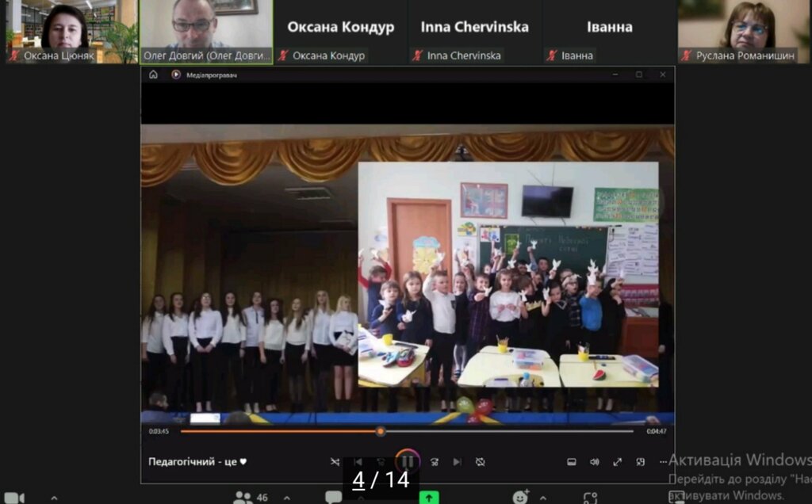Skip to next track

[x=457, y=462]
